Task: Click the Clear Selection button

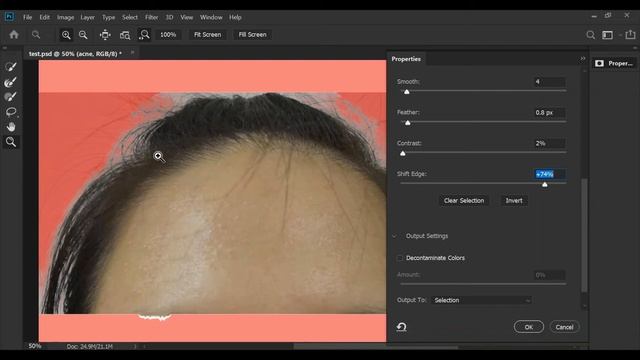Action: point(464,200)
